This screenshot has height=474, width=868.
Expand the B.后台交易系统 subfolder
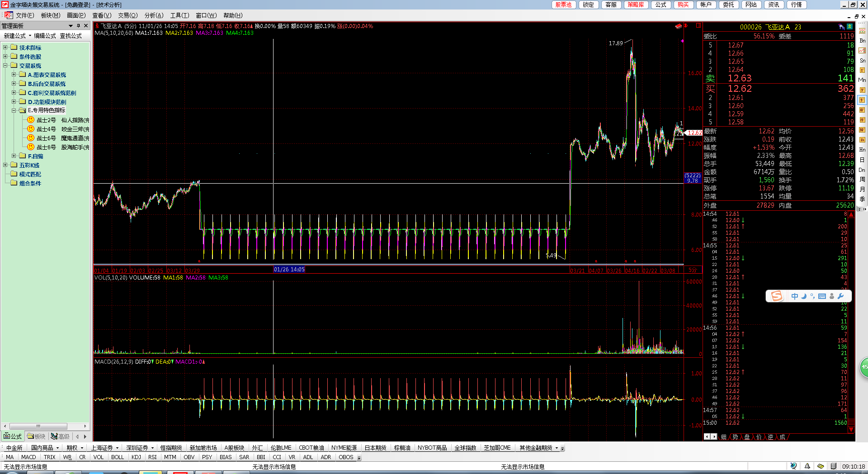(14, 84)
